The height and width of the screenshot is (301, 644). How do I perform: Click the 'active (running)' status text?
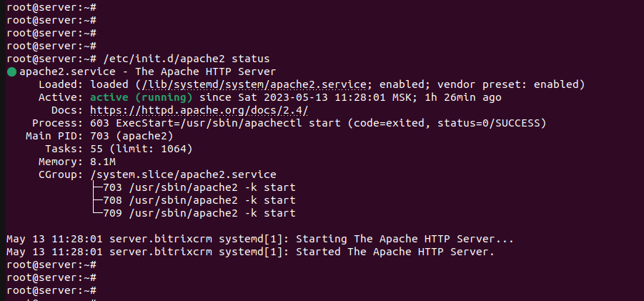[x=142, y=98]
